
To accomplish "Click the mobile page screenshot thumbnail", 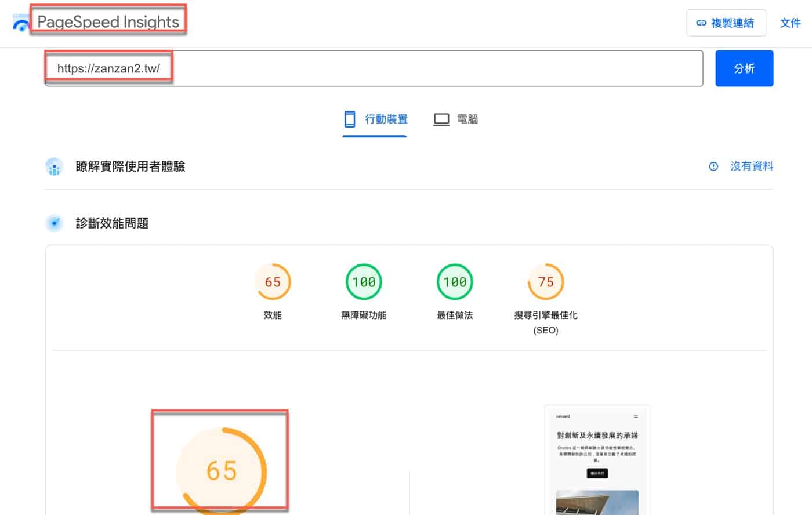I will coord(597,460).
